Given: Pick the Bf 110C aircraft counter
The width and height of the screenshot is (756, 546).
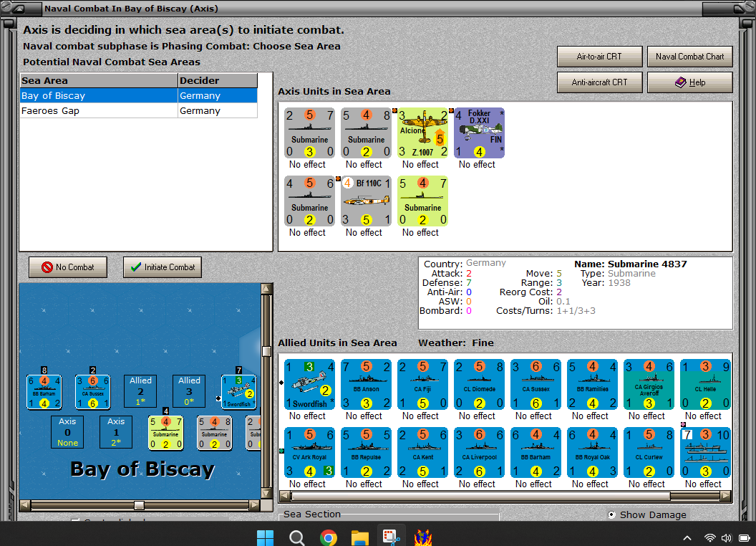Looking at the screenshot, I should (366, 201).
